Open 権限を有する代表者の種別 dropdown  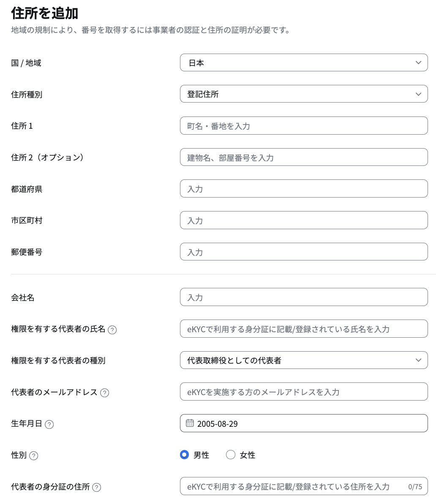pyautogui.click(x=304, y=360)
